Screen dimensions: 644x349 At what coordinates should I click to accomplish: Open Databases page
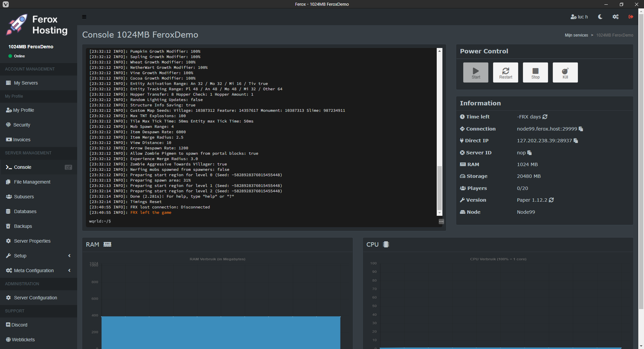click(x=39, y=211)
